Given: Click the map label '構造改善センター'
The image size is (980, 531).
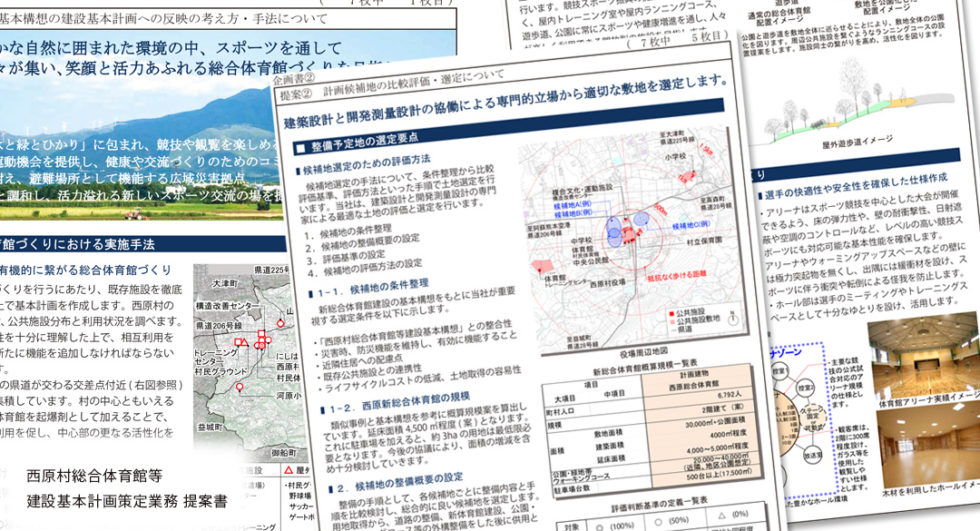Looking at the screenshot, I should click(x=228, y=306).
